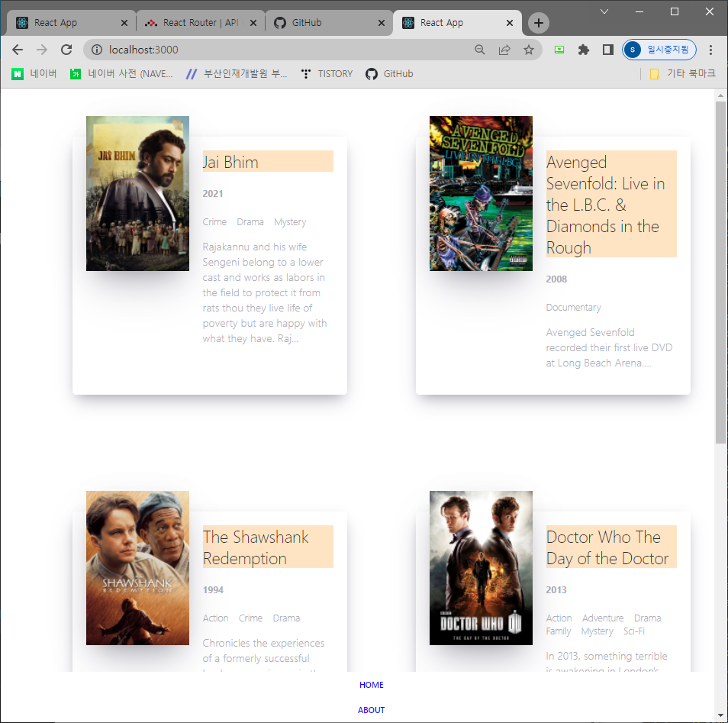
Task: Bookmark this page with the star icon
Action: click(528, 50)
